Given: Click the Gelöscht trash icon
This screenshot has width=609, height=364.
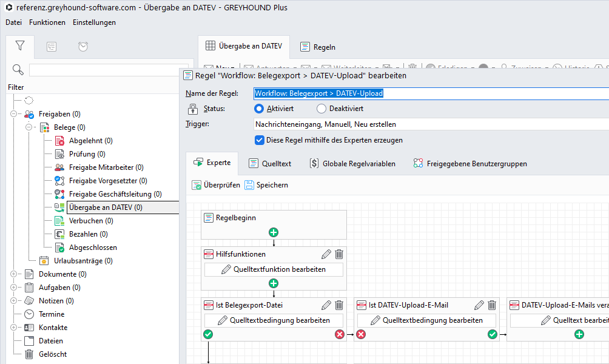Looking at the screenshot, I should click(29, 354).
